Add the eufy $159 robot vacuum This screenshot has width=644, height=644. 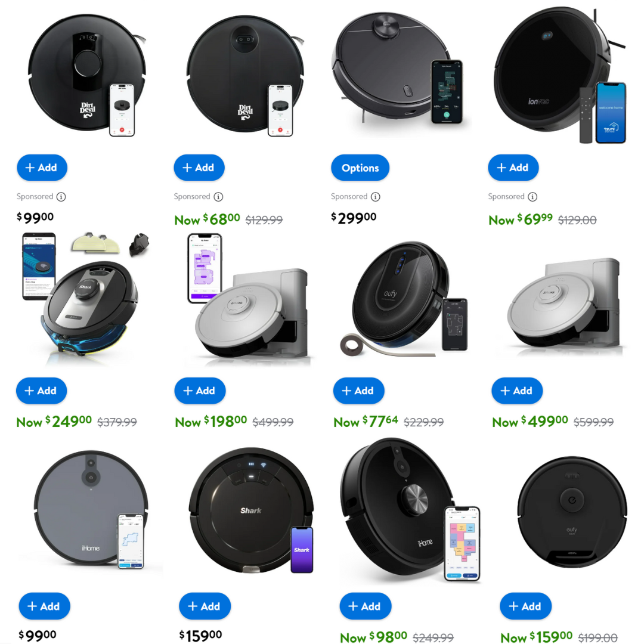[x=525, y=606]
